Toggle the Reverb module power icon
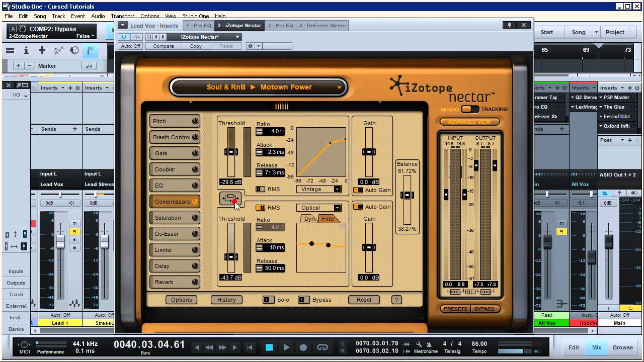This screenshot has height=362, width=644. click(x=195, y=282)
